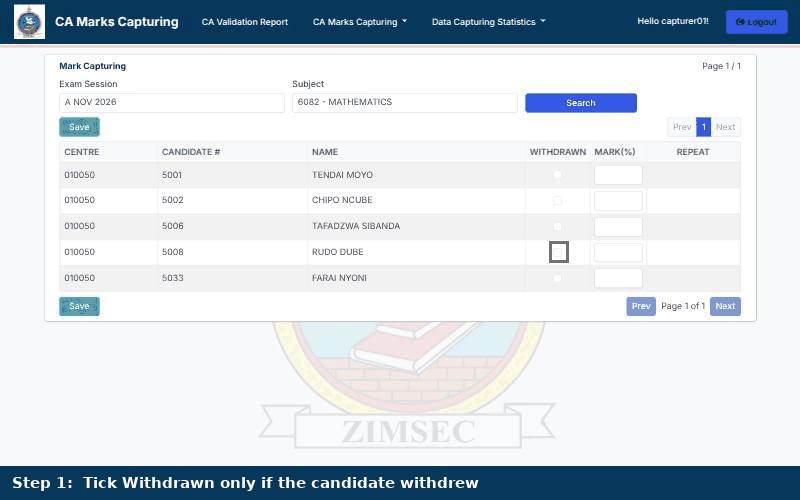
Task: Click the Search button
Action: pyautogui.click(x=581, y=103)
